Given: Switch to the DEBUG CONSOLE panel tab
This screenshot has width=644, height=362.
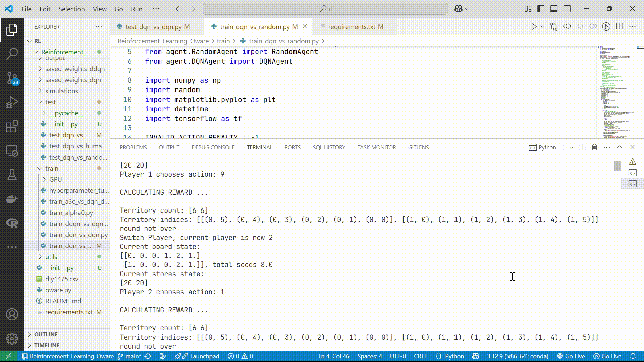Looking at the screenshot, I should [x=213, y=147].
